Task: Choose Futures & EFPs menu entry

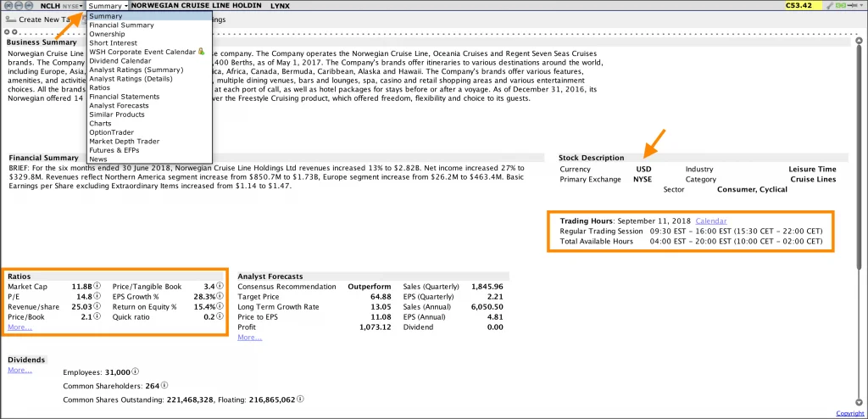Action: click(149, 150)
